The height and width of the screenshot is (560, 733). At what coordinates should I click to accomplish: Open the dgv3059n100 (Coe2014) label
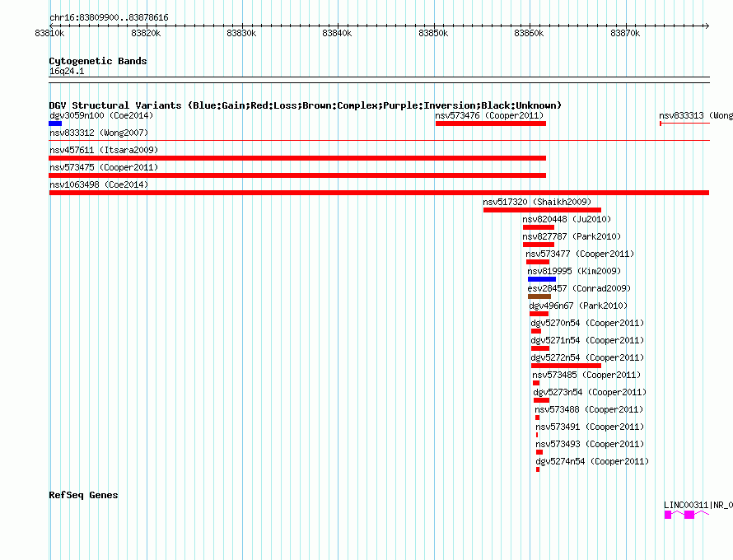(x=101, y=115)
